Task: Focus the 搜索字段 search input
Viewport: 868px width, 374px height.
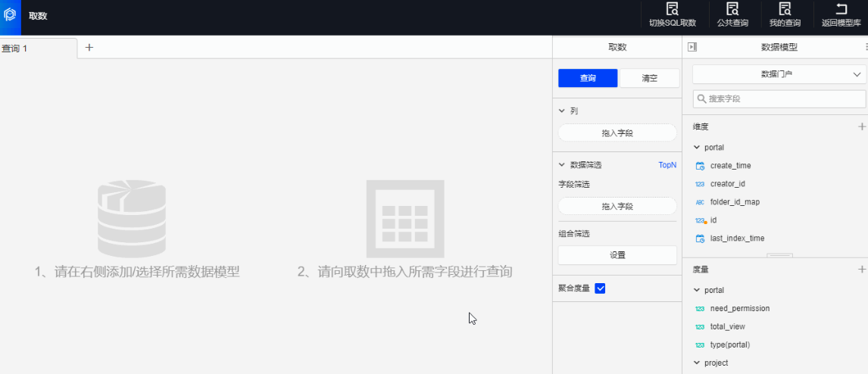Action: tap(779, 99)
